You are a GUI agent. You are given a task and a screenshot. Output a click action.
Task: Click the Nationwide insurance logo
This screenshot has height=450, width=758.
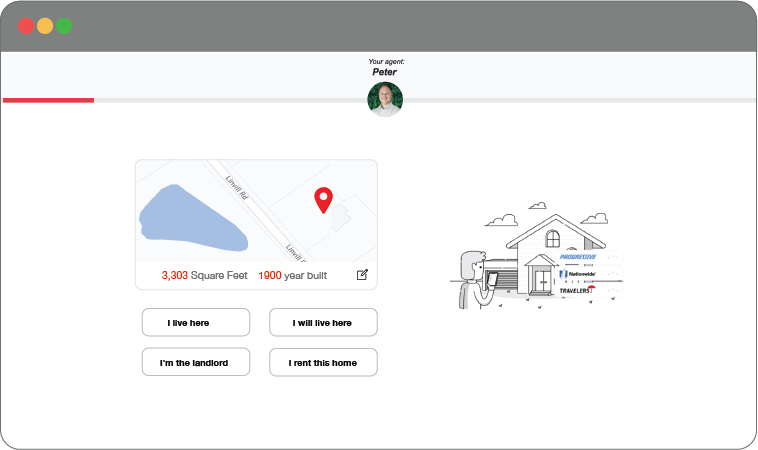pos(577,273)
